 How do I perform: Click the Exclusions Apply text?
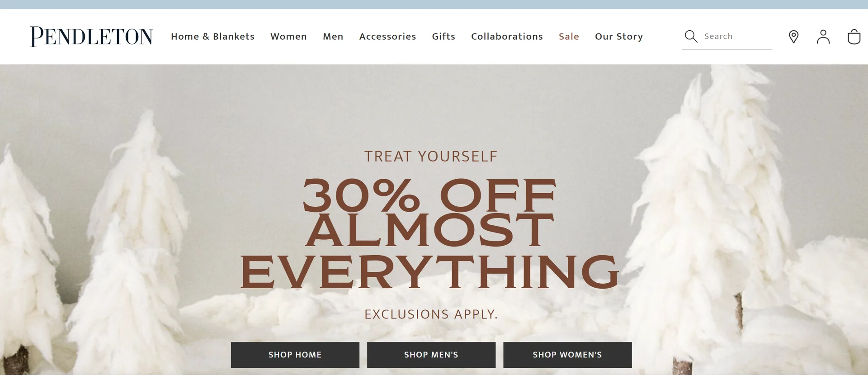[x=431, y=314]
